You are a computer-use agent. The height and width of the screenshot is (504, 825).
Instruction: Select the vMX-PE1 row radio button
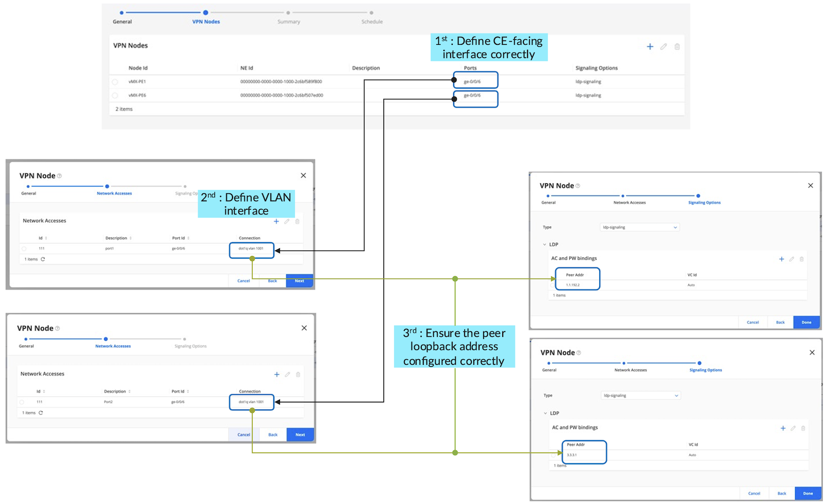click(115, 82)
